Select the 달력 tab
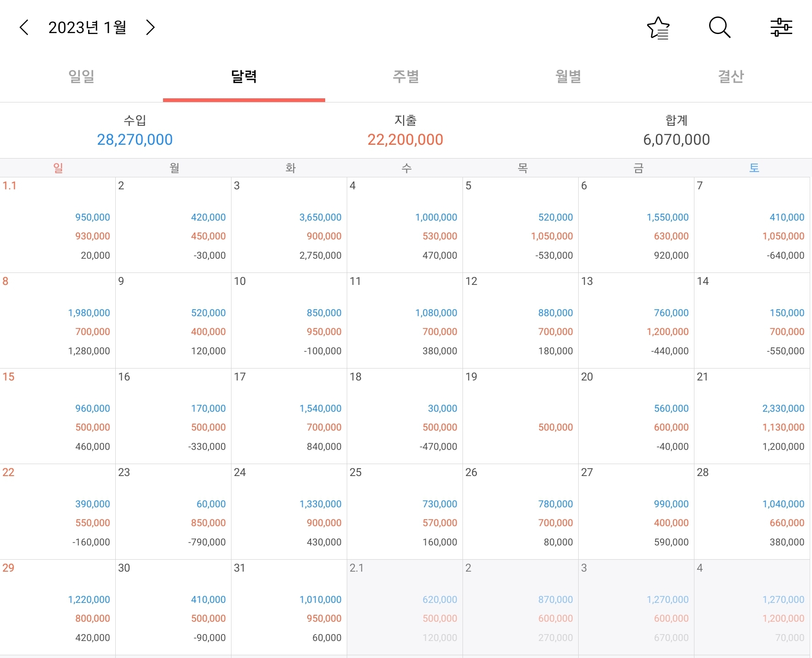Screen dimensions: 812x658 click(x=244, y=76)
